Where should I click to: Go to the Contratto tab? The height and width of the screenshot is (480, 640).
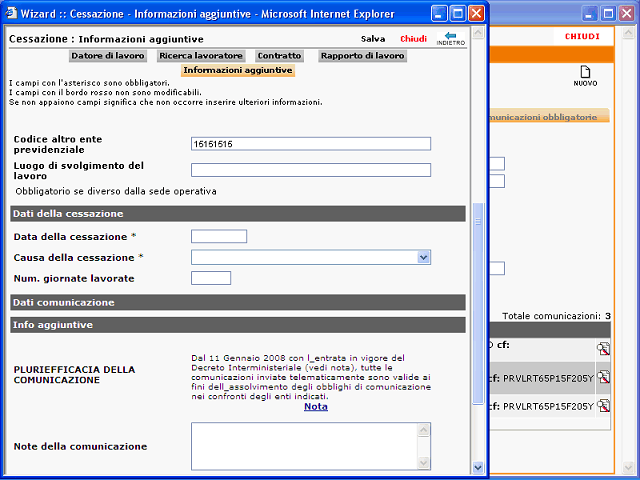click(x=279, y=56)
